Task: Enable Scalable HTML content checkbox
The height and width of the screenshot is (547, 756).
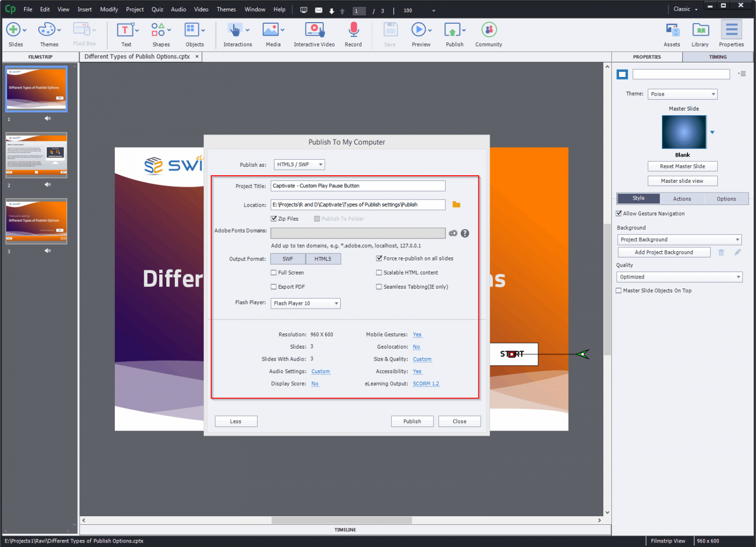Action: pos(379,272)
